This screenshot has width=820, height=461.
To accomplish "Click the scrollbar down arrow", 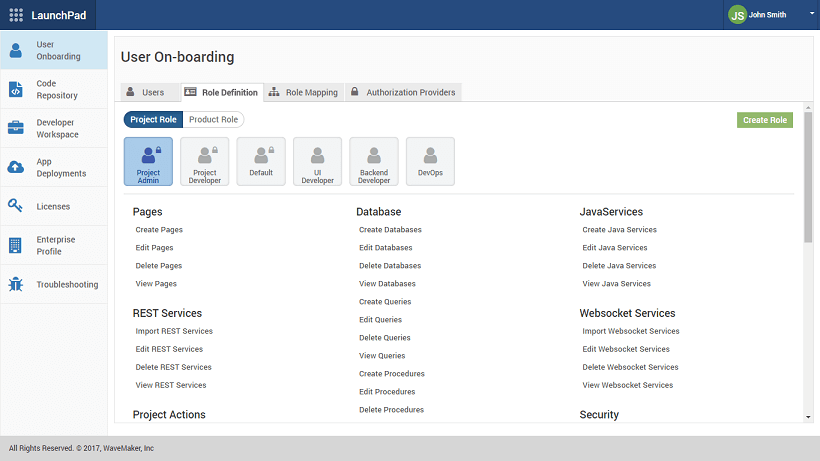I will pyautogui.click(x=808, y=416).
